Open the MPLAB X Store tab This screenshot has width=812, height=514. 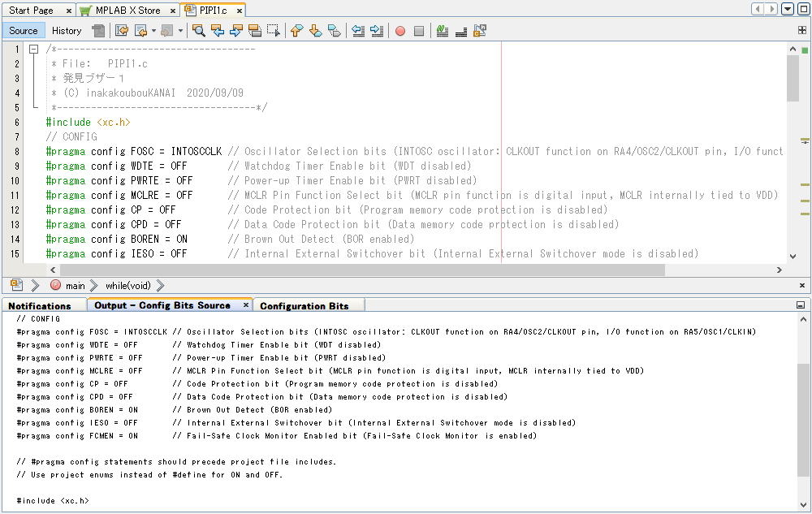pos(128,11)
